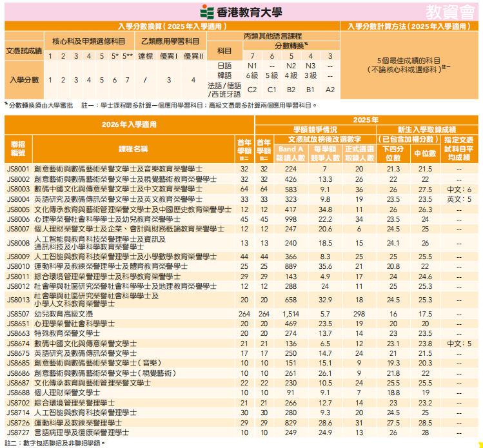The image size is (483, 448).
Task: Select programme code JS8675
Action: 18,353
